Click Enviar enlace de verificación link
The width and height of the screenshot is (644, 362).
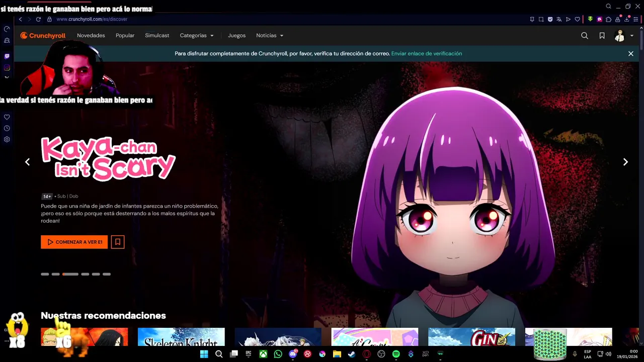point(427,53)
